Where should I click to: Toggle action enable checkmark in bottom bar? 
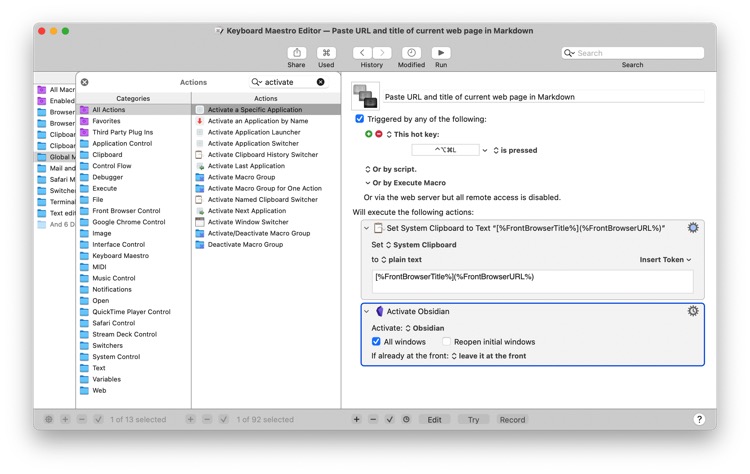[390, 419]
